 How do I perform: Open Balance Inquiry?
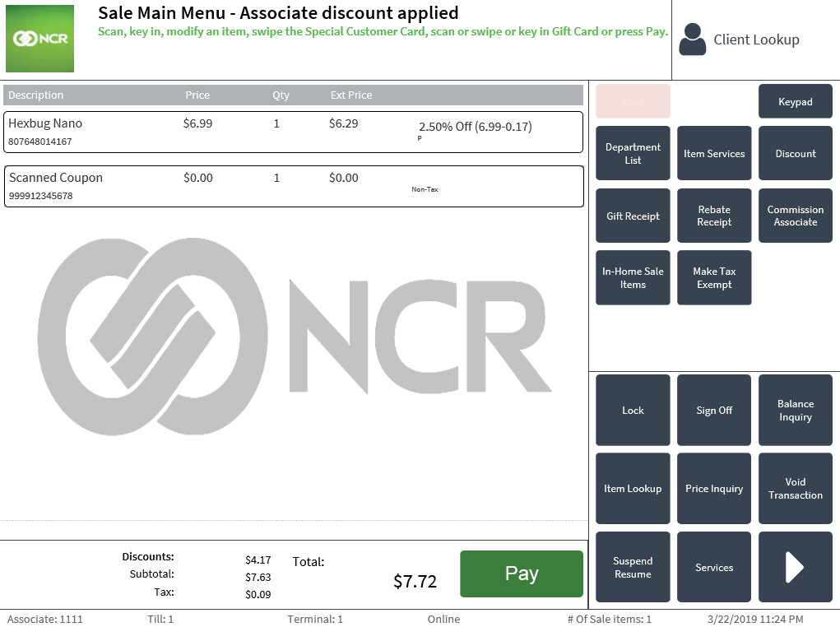click(x=795, y=410)
